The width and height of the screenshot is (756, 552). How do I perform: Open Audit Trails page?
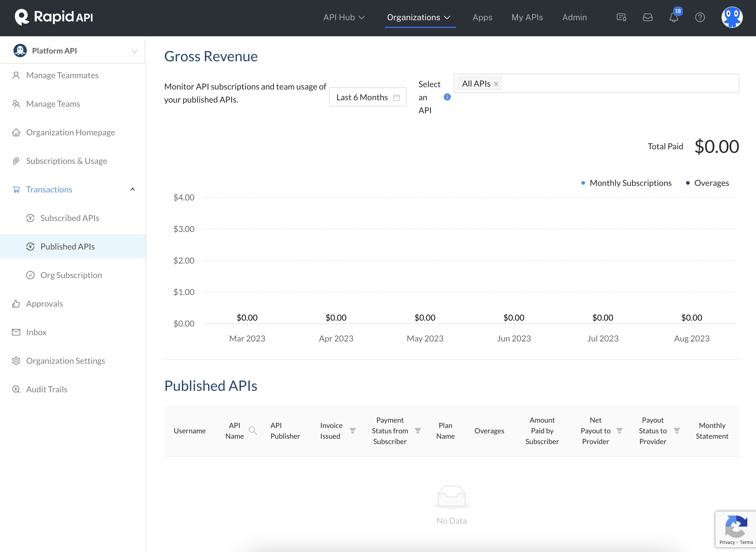[47, 389]
